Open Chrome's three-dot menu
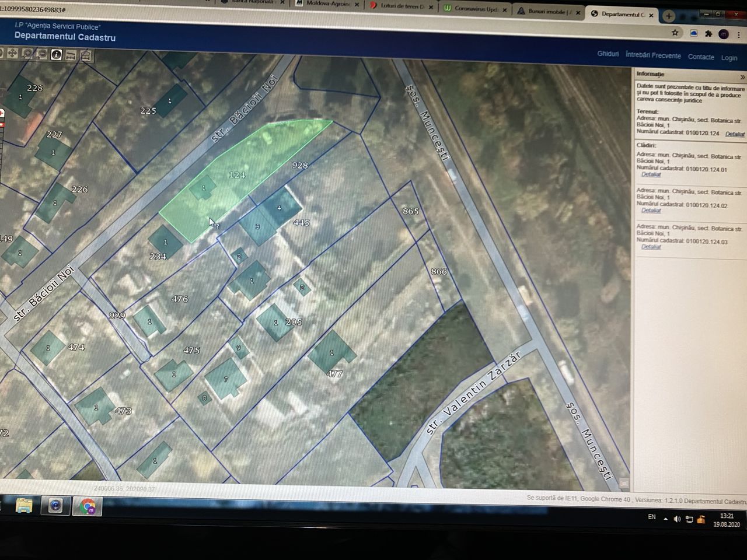Viewport: 747px width, 560px height. tap(739, 34)
